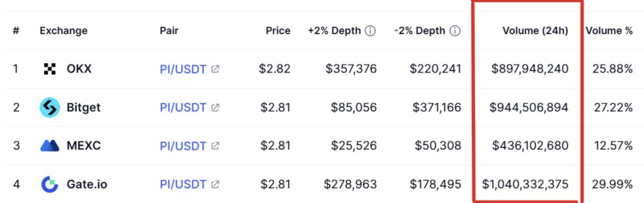This screenshot has height=203, width=644.
Task: Open the OKX PI/USDT pair link
Action: pos(183,69)
